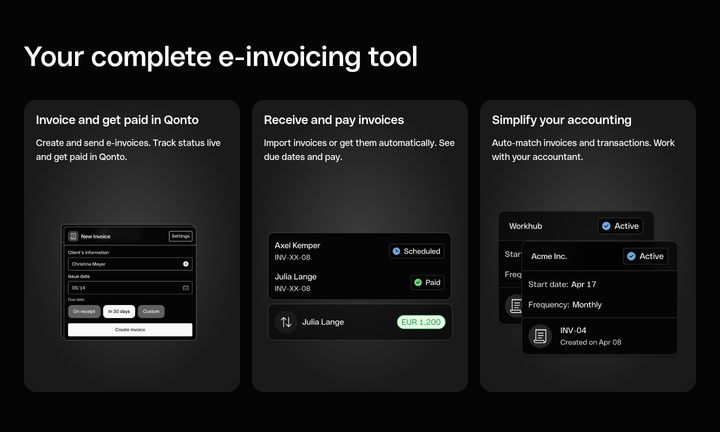Click the New invoice panel title text
This screenshot has height=432, width=720.
pos(96,236)
